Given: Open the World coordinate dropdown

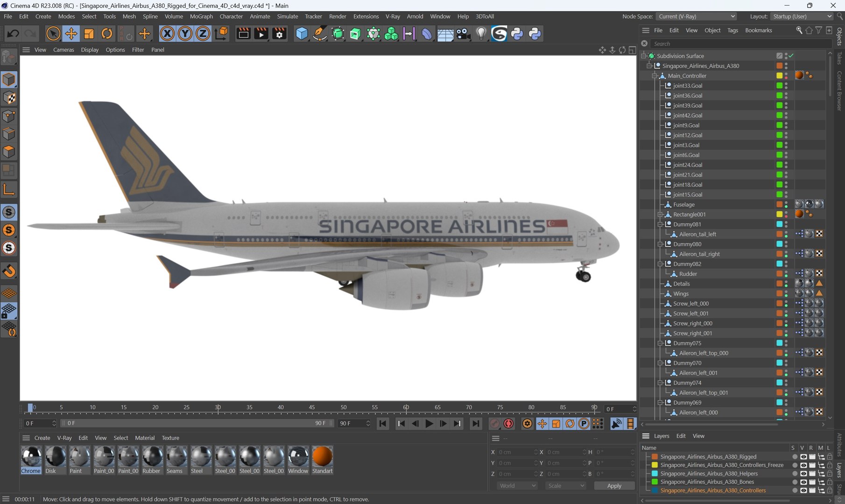Looking at the screenshot, I should (517, 486).
